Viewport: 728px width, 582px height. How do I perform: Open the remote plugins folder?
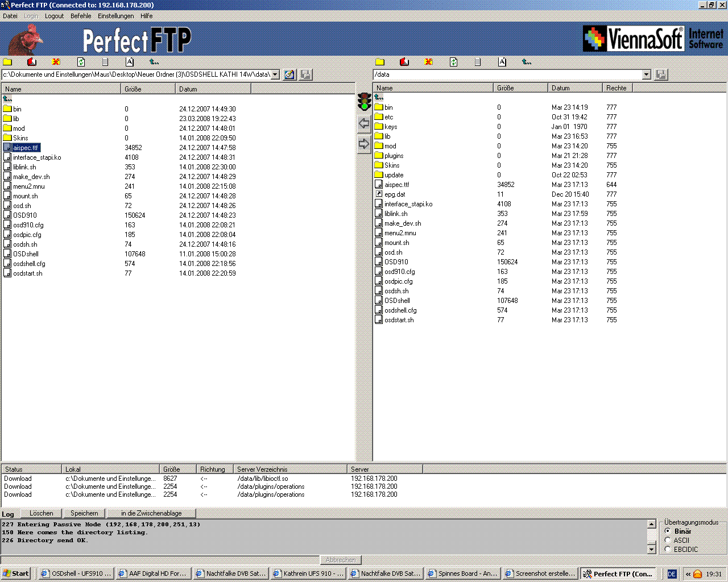point(394,156)
